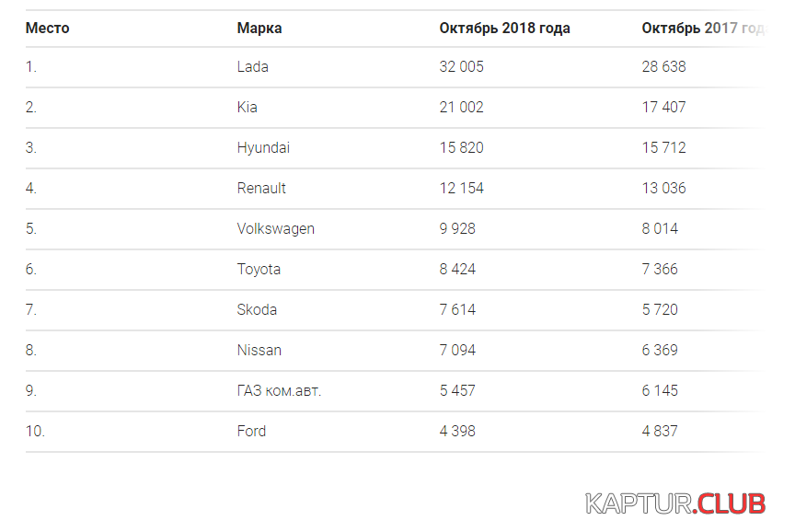Click the Октябрь 2017 года column header
The width and height of the screenshot is (795, 532).
click(x=705, y=28)
